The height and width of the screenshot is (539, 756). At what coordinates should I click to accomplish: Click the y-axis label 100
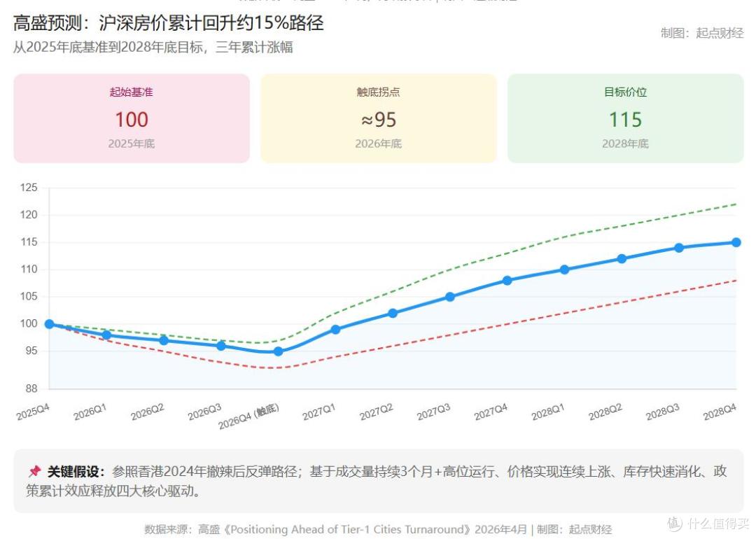29,323
